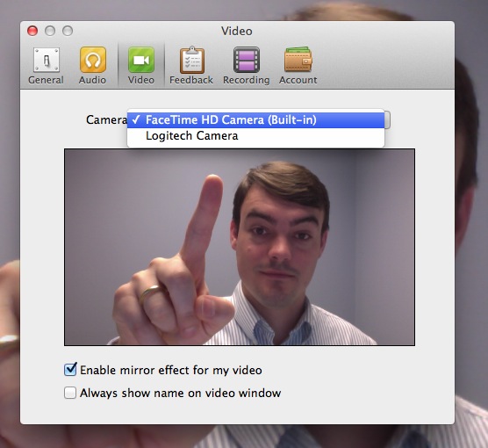Enable always show name on video window
The width and height of the screenshot is (488, 448).
point(70,393)
